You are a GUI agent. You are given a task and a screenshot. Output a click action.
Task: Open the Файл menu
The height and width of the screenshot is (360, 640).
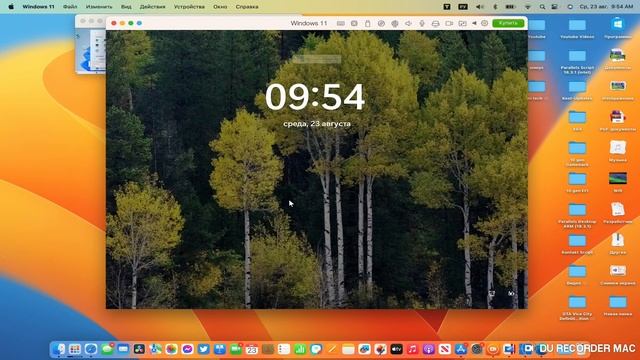point(70,7)
